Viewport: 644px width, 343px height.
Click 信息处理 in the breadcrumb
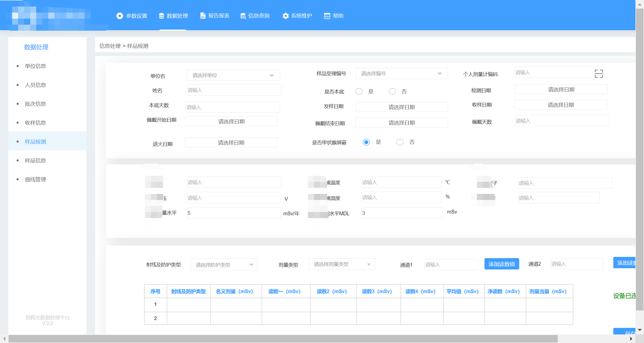[110, 46]
